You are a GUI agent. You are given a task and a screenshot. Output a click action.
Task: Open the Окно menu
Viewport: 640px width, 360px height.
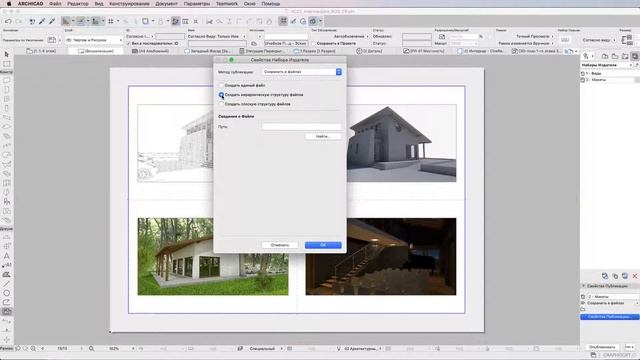[x=249, y=4]
